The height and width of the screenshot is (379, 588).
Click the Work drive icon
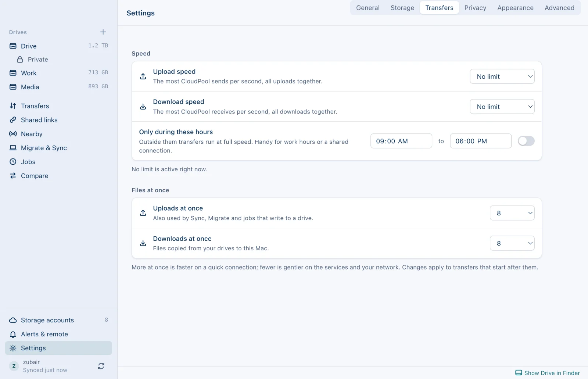coord(13,73)
